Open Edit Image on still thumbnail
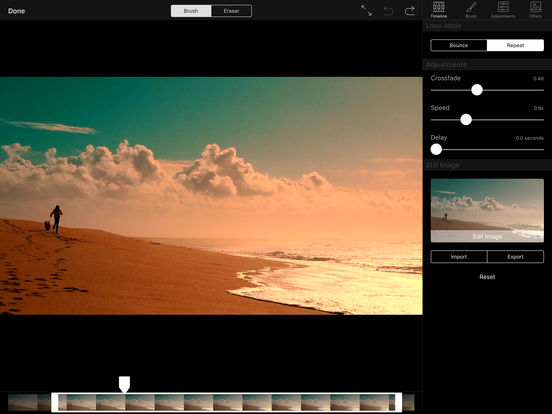Screen dimensions: 552x414 coord(487,236)
